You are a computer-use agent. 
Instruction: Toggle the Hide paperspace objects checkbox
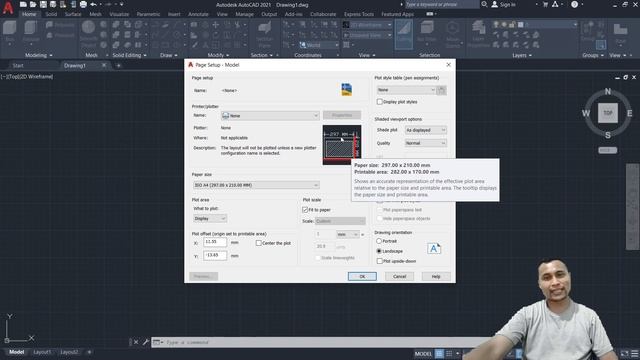click(380, 219)
